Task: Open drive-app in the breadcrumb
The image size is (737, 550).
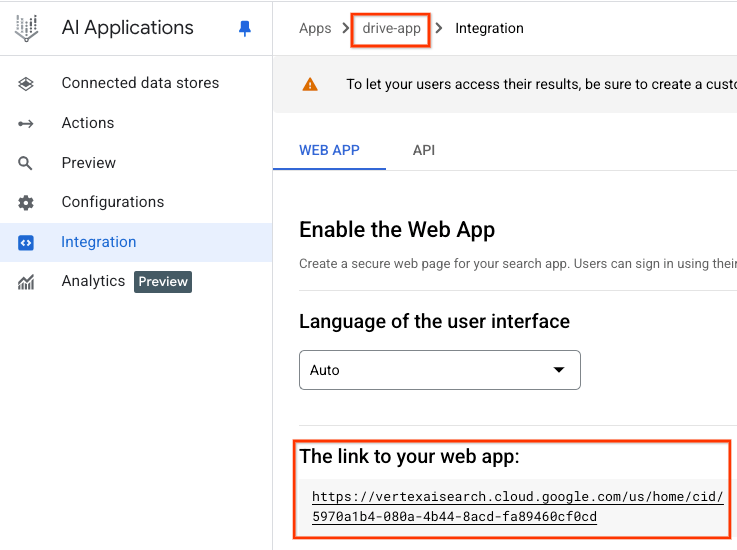Action: pyautogui.click(x=391, y=28)
